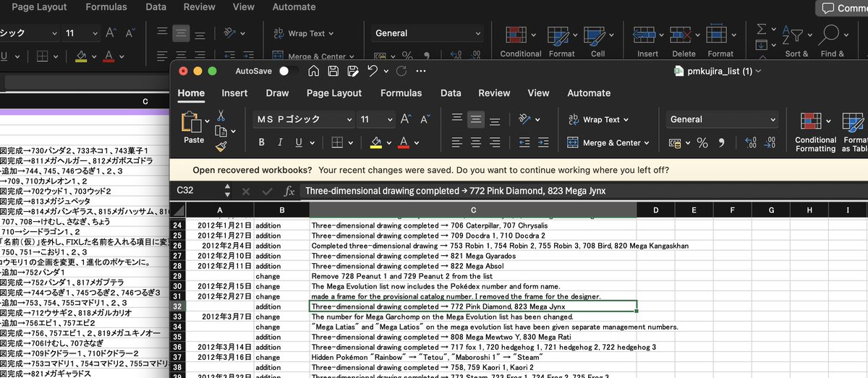Switch to Formulas tab in front window

[401, 93]
